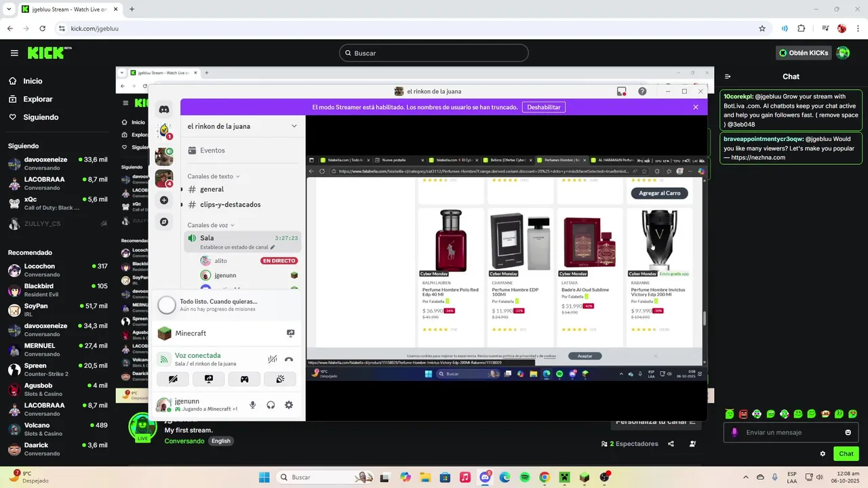Open Spotify from the taskbar
The width and height of the screenshot is (868, 488).
525,477
